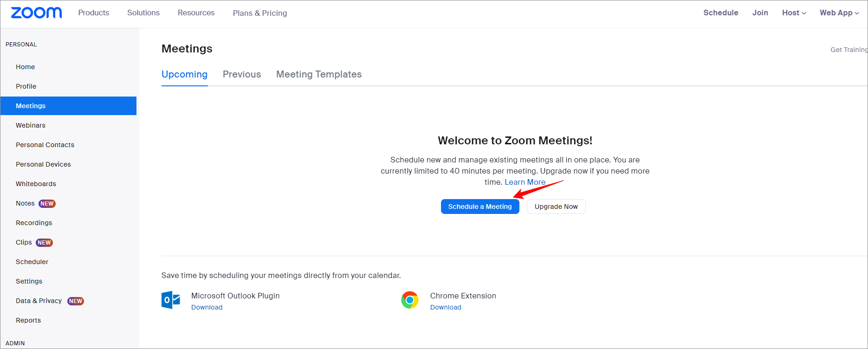The height and width of the screenshot is (349, 868).
Task: Click Join in the top navigation
Action: click(x=760, y=13)
